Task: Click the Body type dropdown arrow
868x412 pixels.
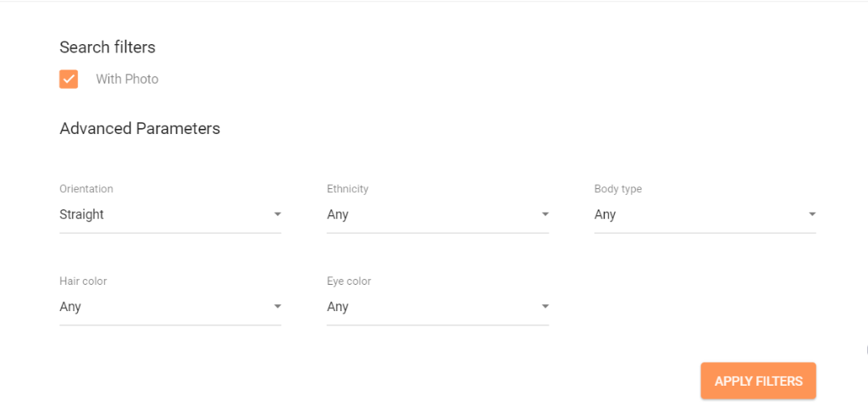Action: point(812,214)
